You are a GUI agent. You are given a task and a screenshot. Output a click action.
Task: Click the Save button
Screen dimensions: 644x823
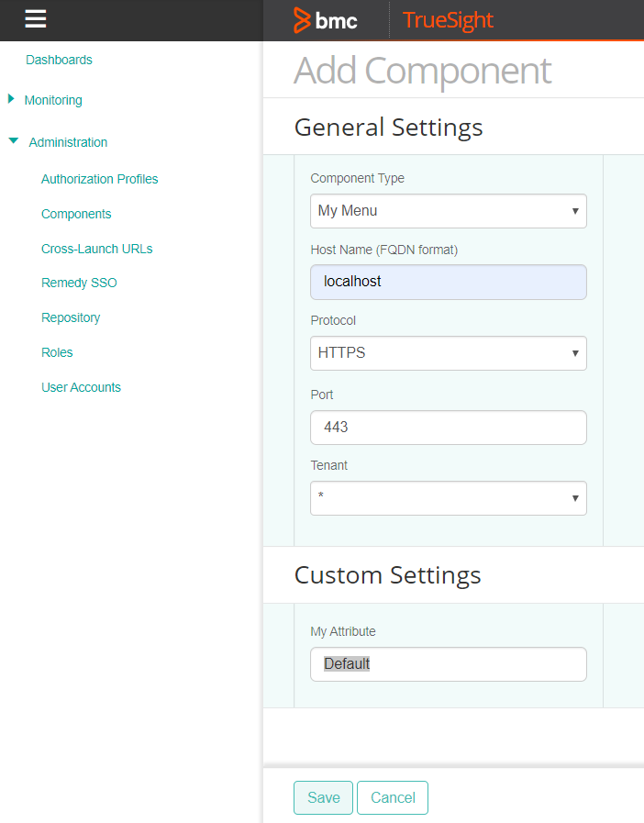(x=323, y=797)
